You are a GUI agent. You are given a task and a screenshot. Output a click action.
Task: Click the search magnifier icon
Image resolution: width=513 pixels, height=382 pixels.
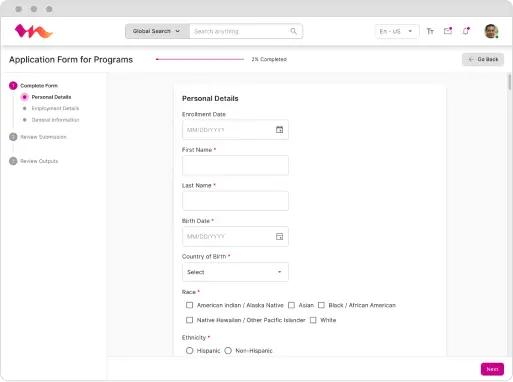tap(293, 31)
